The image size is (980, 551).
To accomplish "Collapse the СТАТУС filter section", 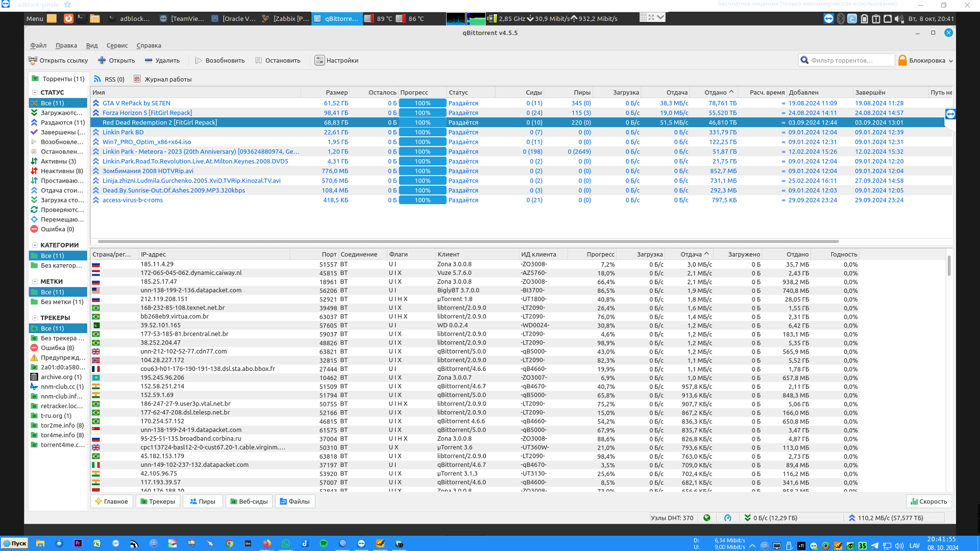I will [x=35, y=92].
